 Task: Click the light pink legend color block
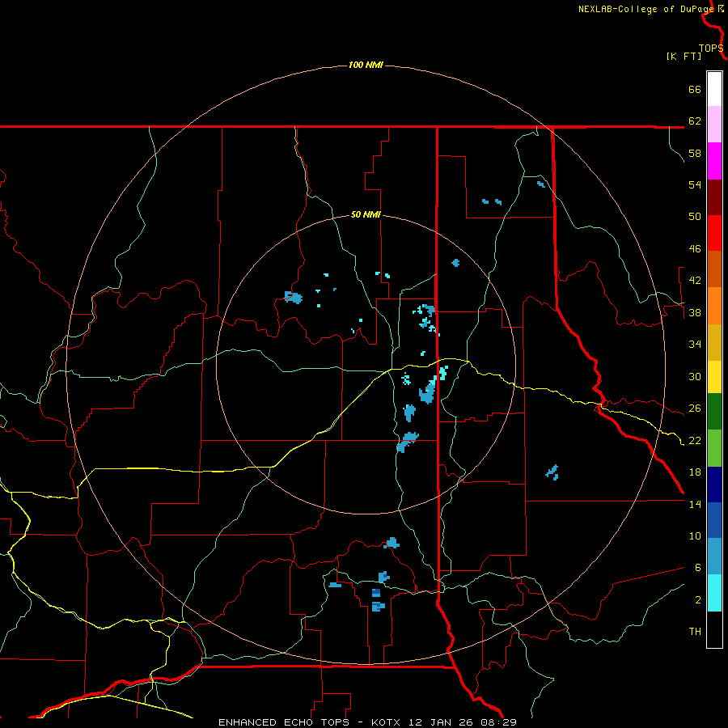714,125
